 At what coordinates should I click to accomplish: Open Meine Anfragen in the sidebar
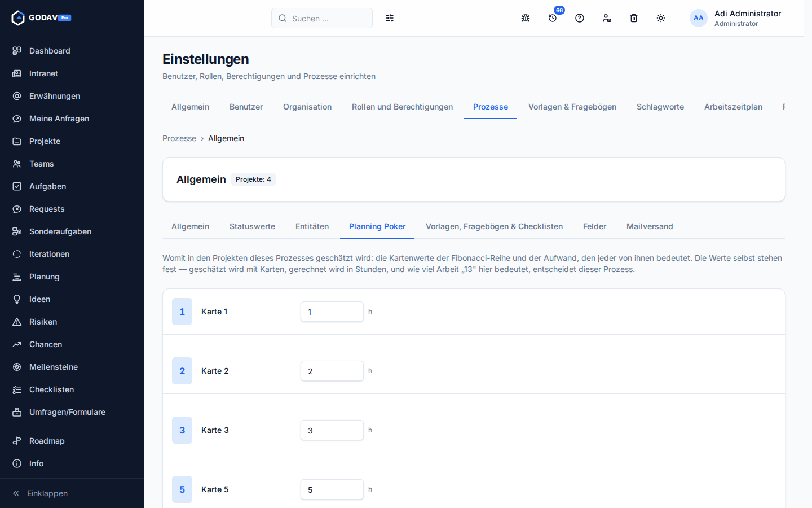click(72, 119)
